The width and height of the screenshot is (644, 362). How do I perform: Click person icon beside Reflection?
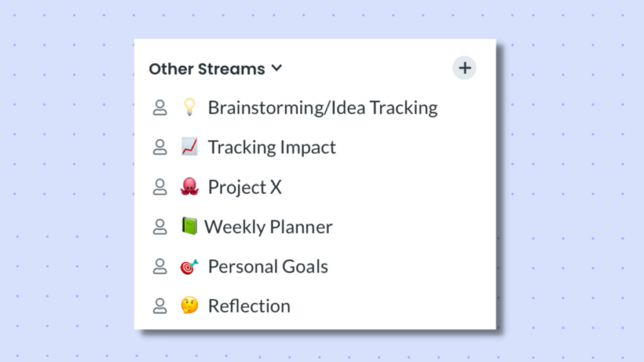[160, 306]
